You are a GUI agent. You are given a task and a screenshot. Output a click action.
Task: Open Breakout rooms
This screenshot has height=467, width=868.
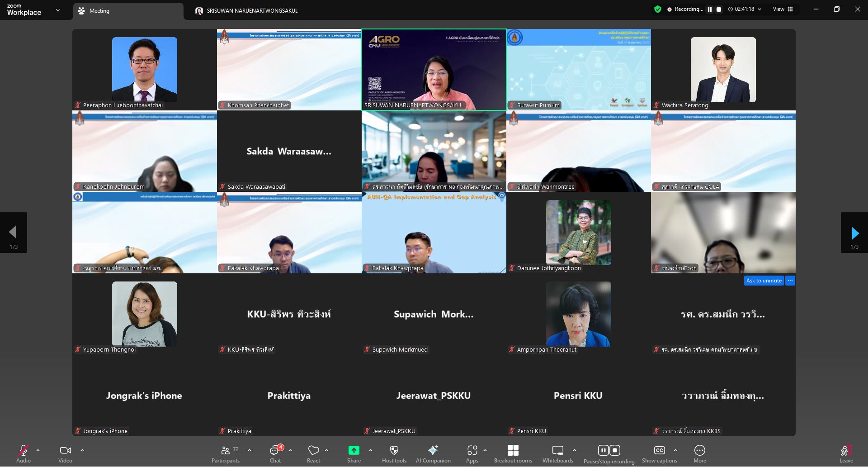pyautogui.click(x=513, y=454)
